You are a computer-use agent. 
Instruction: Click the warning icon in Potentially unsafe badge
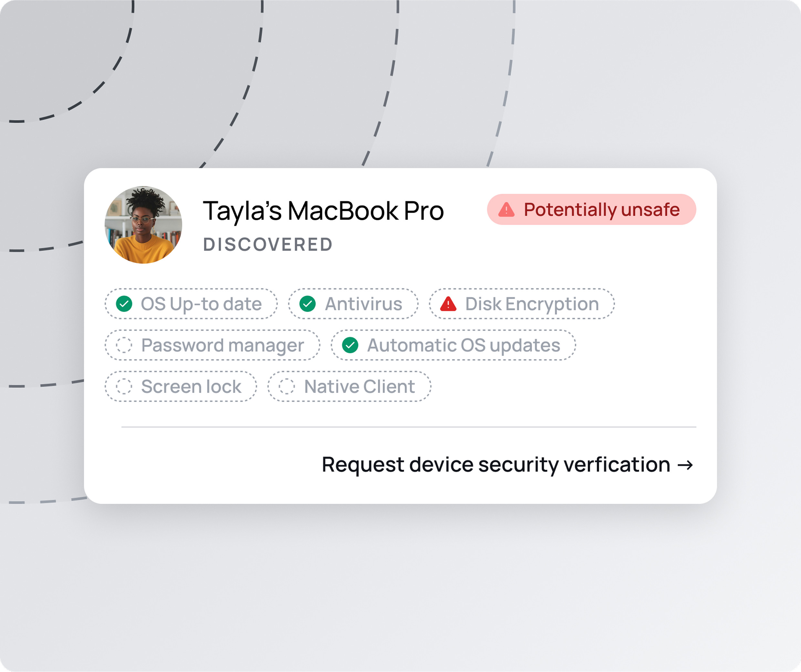point(506,210)
